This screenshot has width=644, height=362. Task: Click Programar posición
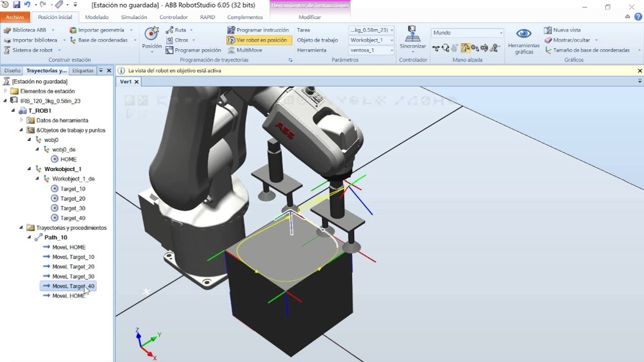click(194, 50)
